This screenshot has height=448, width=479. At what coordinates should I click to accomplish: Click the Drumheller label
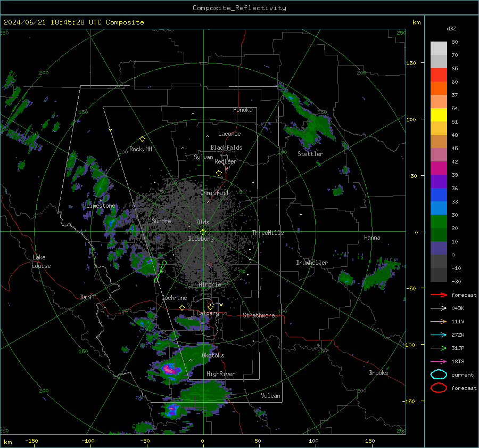[312, 263]
